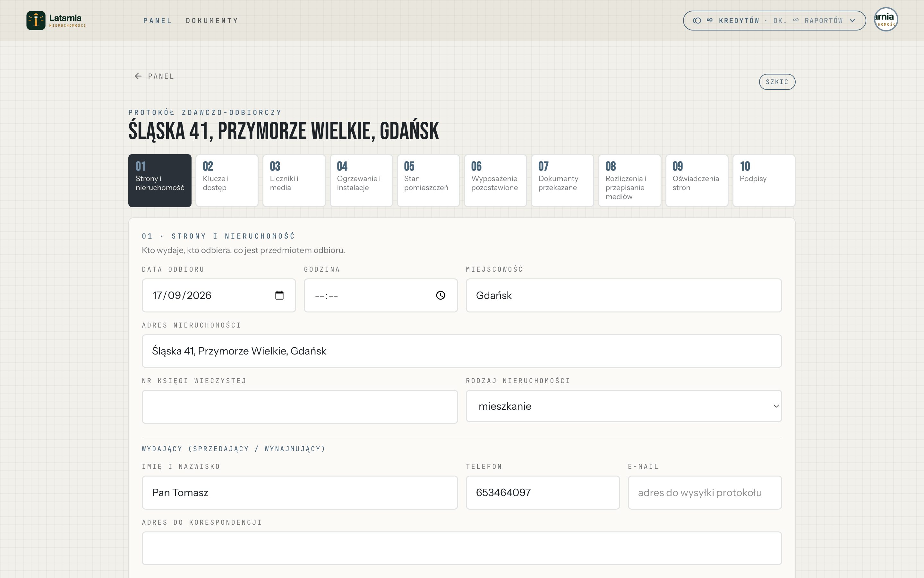This screenshot has width=924, height=578.
Task: Switch to step 02 Klucze i dostęp
Action: [227, 180]
